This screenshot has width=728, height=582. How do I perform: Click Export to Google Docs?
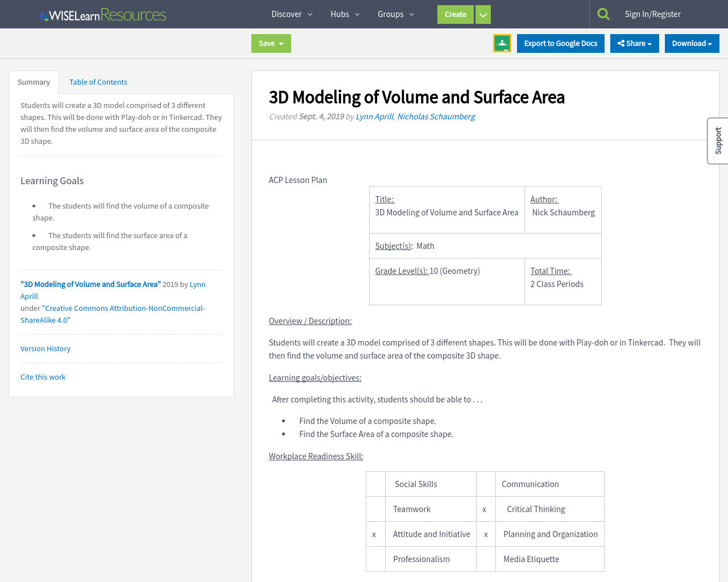pyautogui.click(x=560, y=43)
